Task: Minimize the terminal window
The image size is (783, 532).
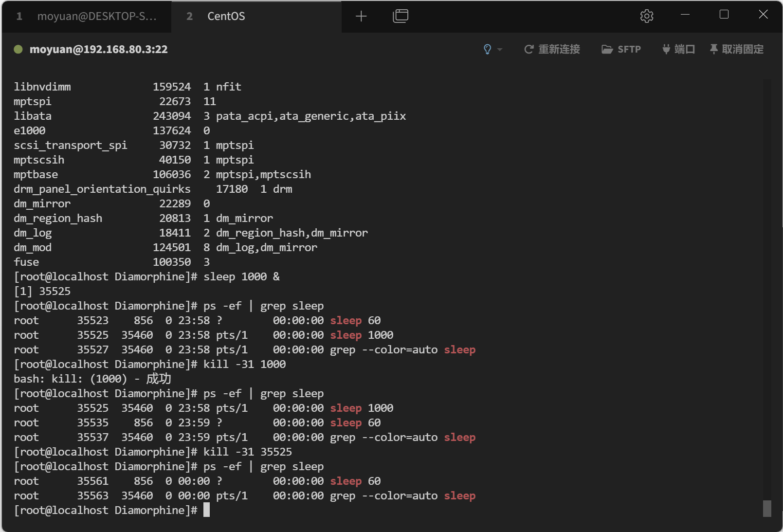Action: [685, 15]
